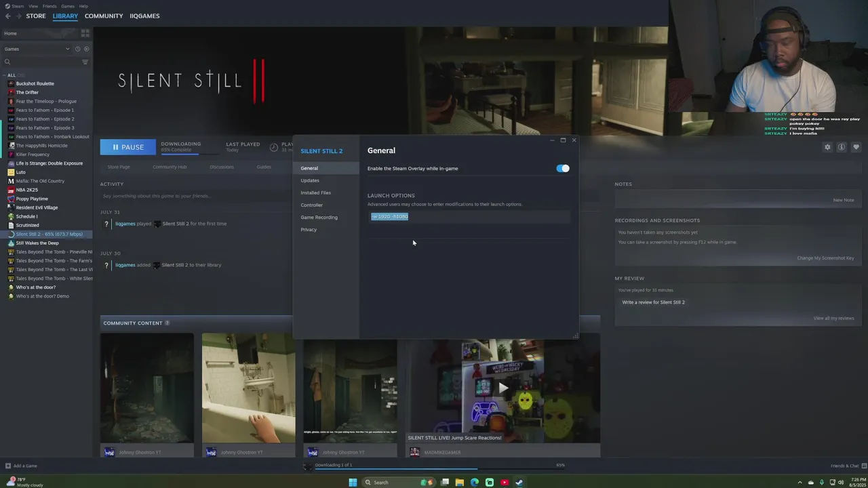Pause the Silent Still 2 download
The height and width of the screenshot is (488, 868).
click(128, 147)
